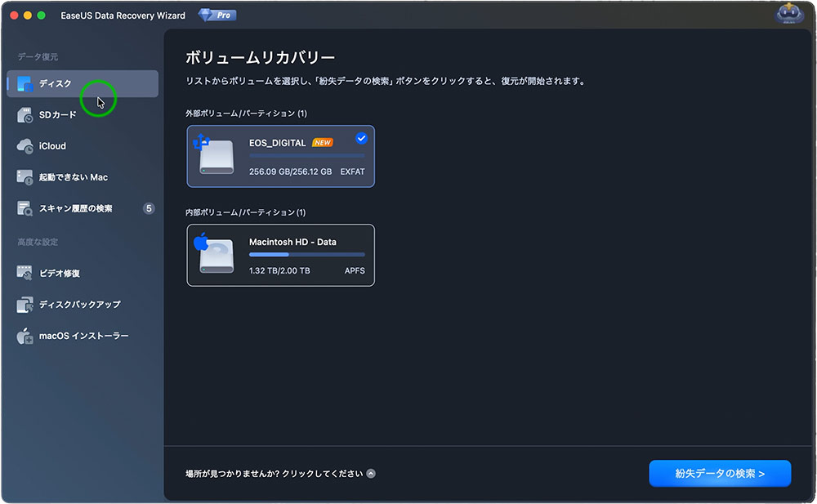Select the SD card icon

pyautogui.click(x=25, y=115)
